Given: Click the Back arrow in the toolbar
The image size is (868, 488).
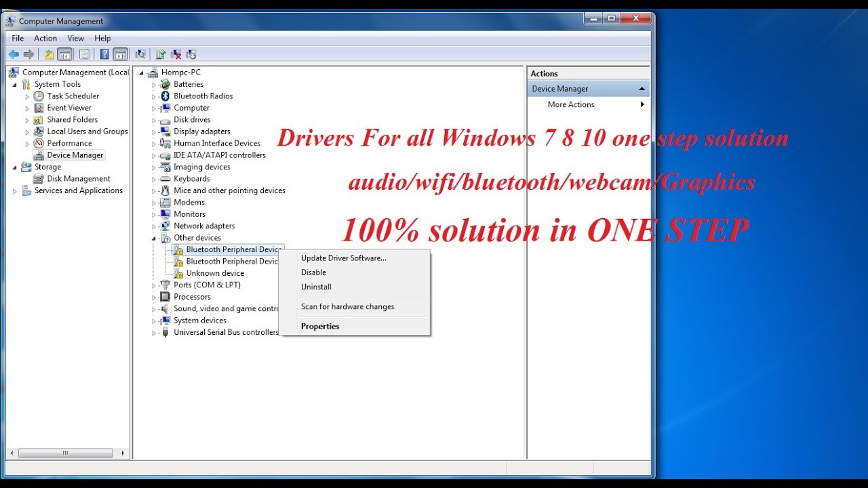Looking at the screenshot, I should (x=14, y=54).
